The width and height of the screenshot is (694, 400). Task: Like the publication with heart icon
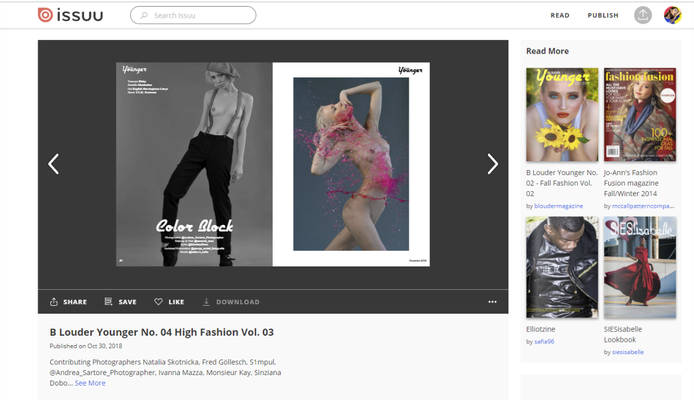coord(169,301)
